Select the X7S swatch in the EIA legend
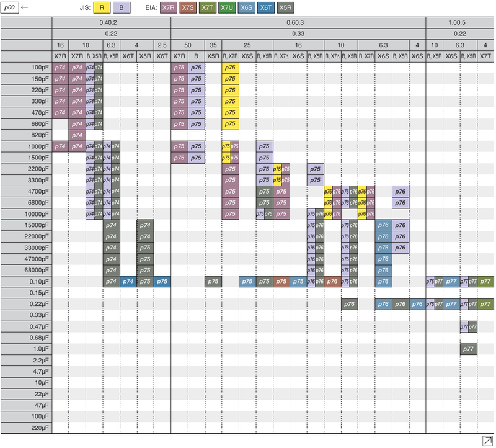 pyautogui.click(x=188, y=7)
